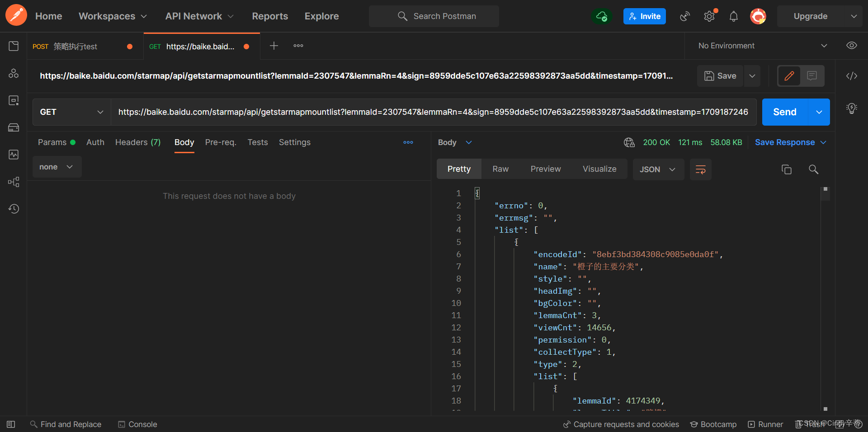This screenshot has height=432, width=868.
Task: Click the cloud sync status icon
Action: point(601,16)
